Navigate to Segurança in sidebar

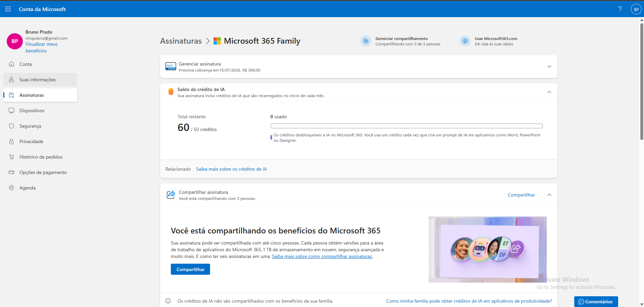click(x=40, y=126)
